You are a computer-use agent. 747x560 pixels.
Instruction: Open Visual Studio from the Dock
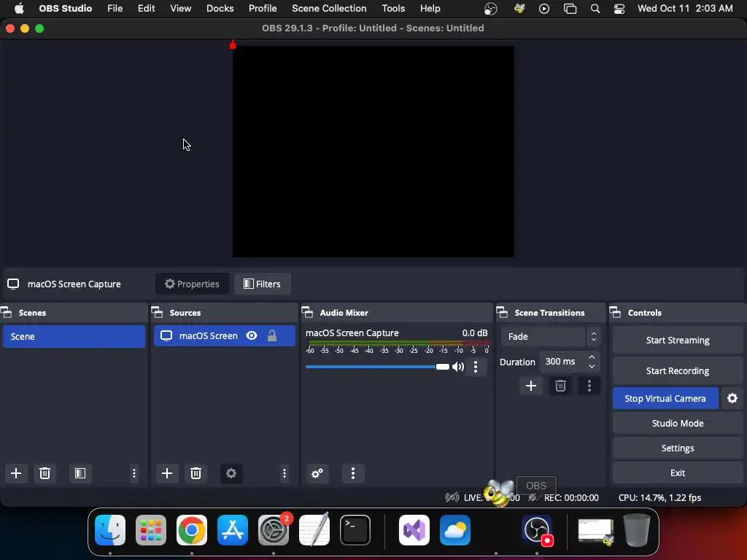point(414,530)
